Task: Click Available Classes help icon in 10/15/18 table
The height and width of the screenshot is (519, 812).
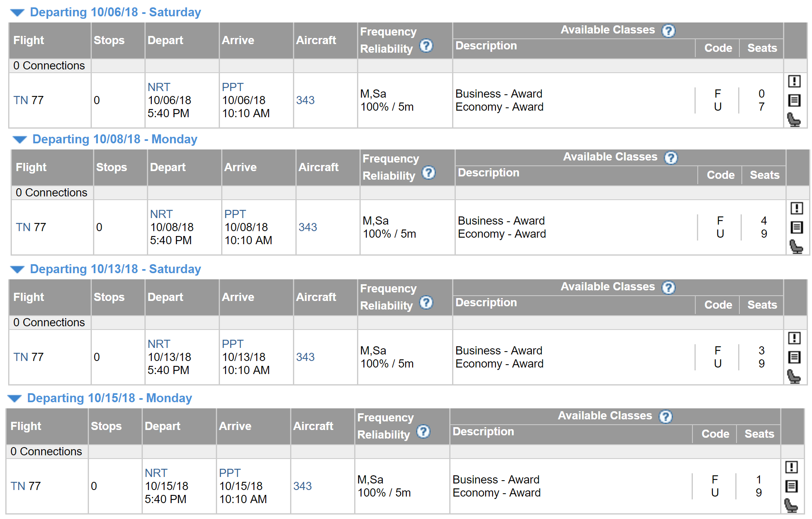Action: [666, 417]
